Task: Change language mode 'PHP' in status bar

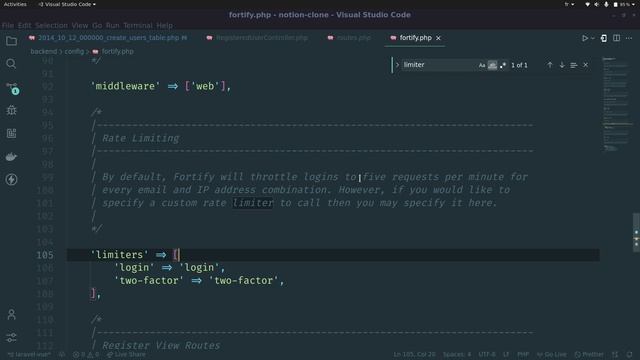Action: click(523, 354)
